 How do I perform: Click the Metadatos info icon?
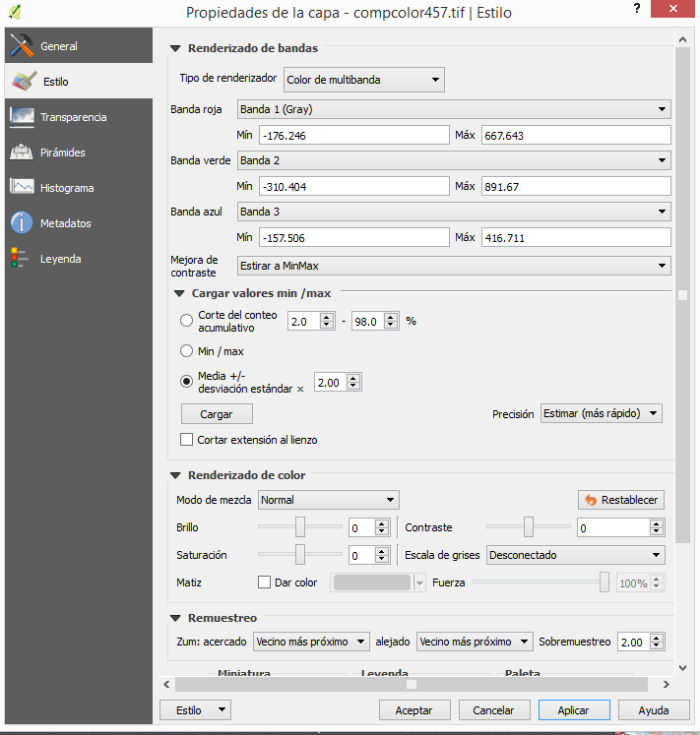22,222
